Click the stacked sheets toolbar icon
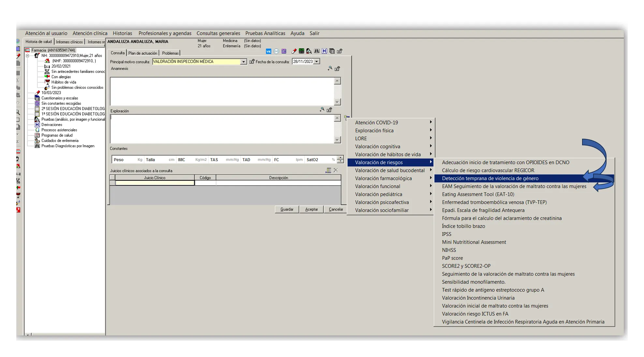The image size is (644, 357). (332, 51)
